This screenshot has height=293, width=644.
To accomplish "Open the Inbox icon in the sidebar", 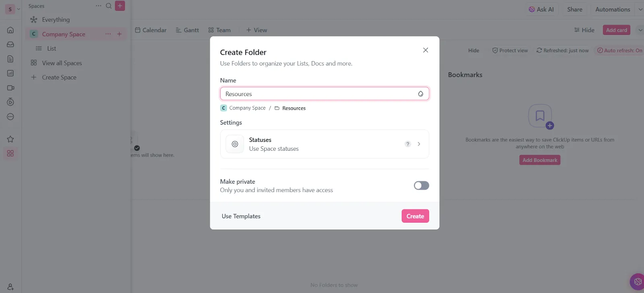I will pos(10,45).
